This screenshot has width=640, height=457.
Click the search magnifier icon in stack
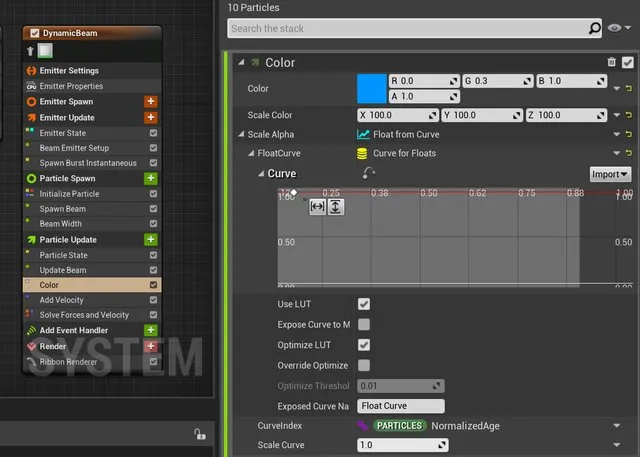pyautogui.click(x=595, y=28)
